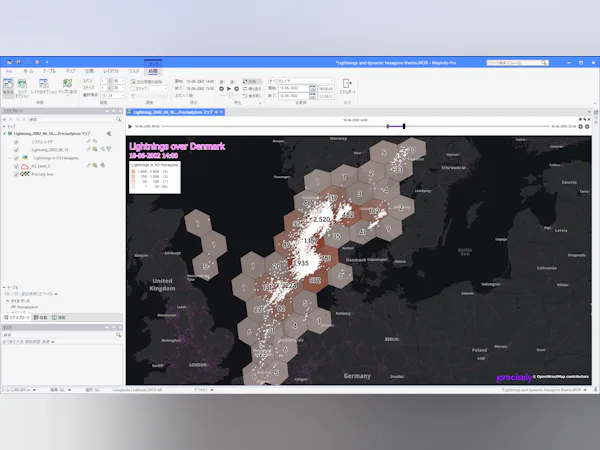Viewport: 600px width, 450px height.
Task: Switch to 空間 ribbon tab
Action: pos(89,71)
